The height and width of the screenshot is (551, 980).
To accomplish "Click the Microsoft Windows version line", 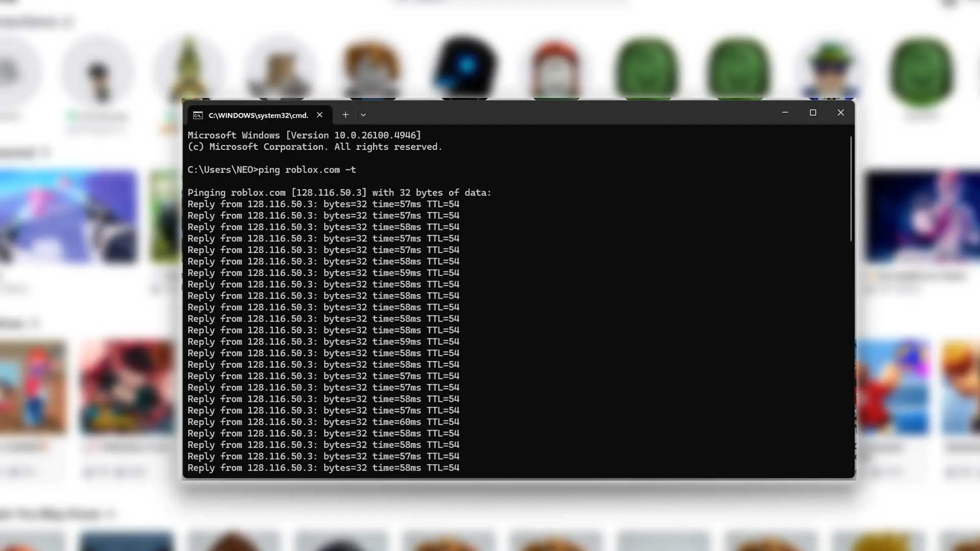I will point(304,135).
